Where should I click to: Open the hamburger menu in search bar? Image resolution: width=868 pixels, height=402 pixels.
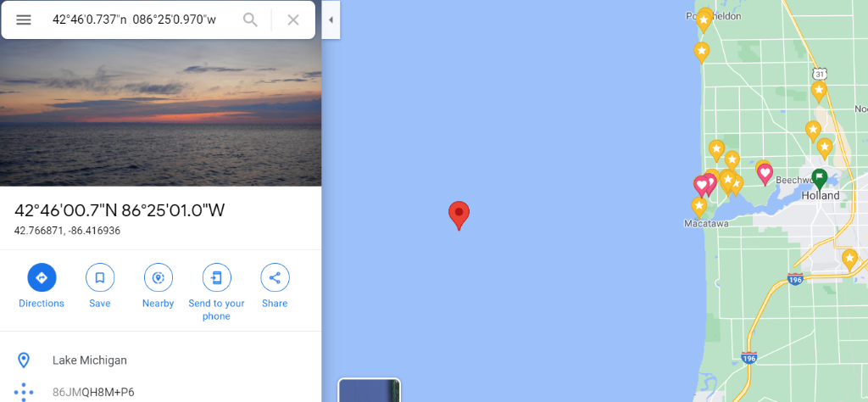coord(23,20)
